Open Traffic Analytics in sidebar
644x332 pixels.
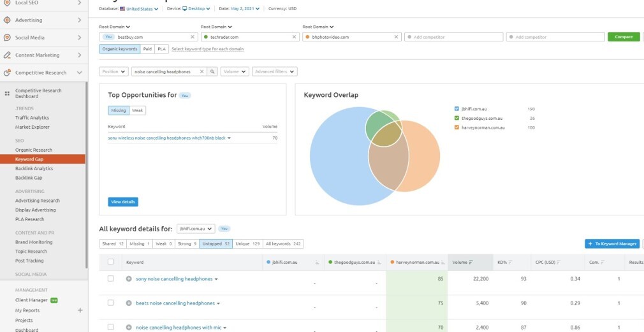click(32, 118)
